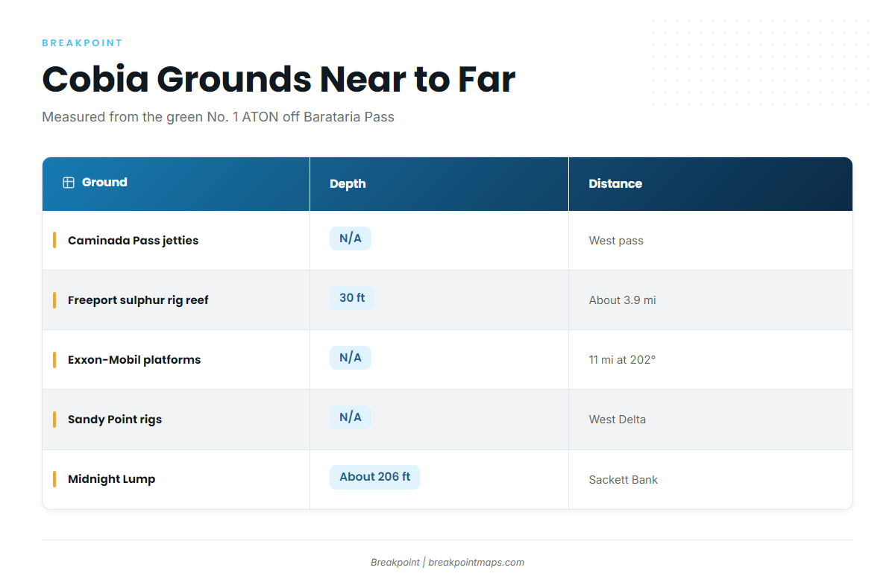This screenshot has width=895, height=588.
Task: Click the N/A depth badge for Sandy Point rigs
Action: 351,417
